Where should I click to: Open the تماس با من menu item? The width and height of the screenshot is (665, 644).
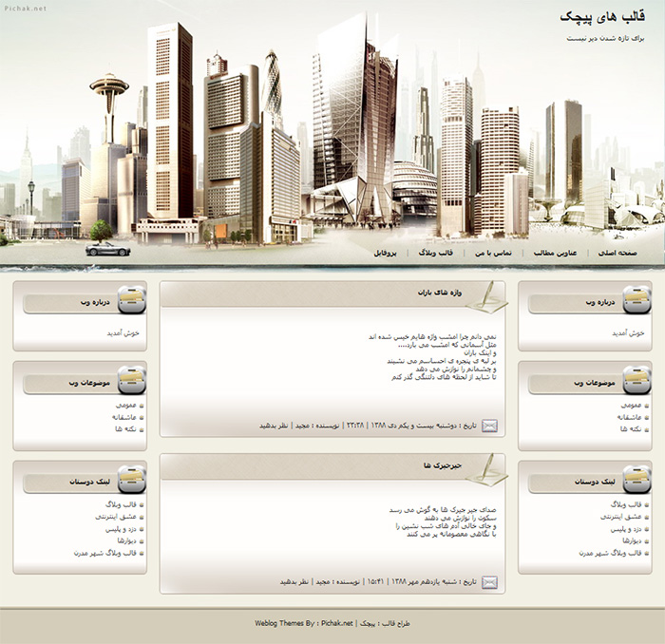pos(493,253)
